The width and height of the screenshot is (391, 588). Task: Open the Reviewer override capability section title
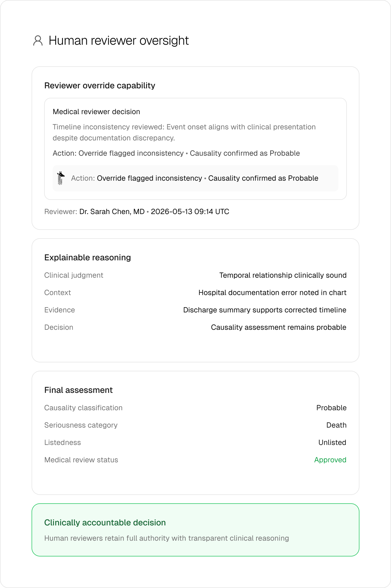point(100,85)
